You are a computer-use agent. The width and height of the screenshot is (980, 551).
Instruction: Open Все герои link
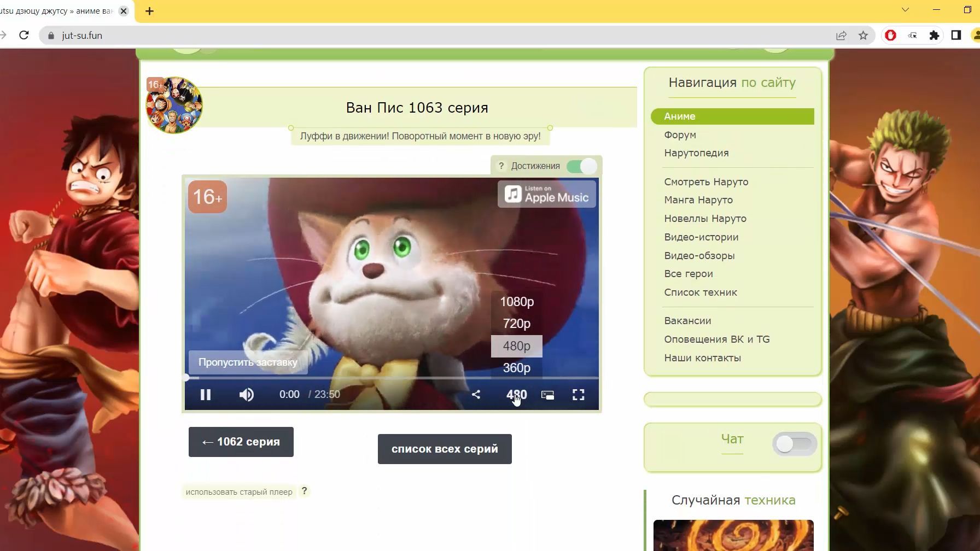(689, 274)
